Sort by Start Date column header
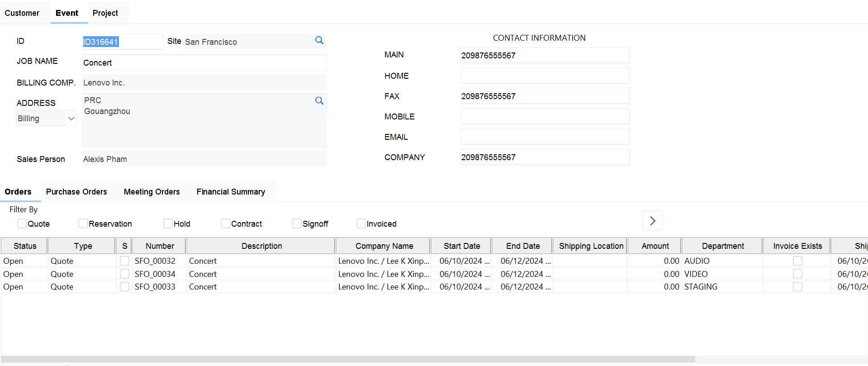 [x=461, y=246]
